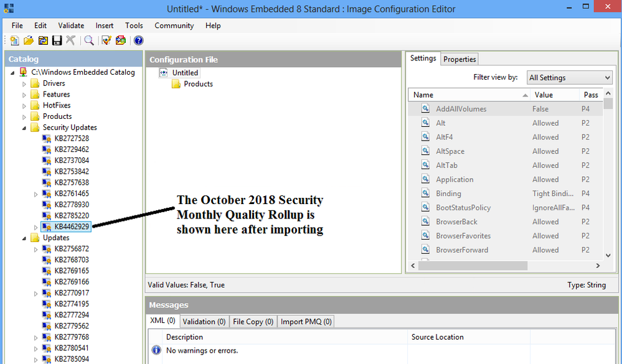Select KB2753842 under Security Updates
The height and width of the screenshot is (364, 622).
pos(72,172)
